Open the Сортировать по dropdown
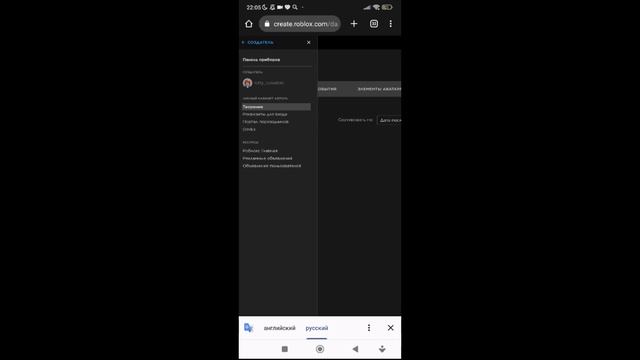Viewport: 640px width, 360px height. click(x=389, y=120)
